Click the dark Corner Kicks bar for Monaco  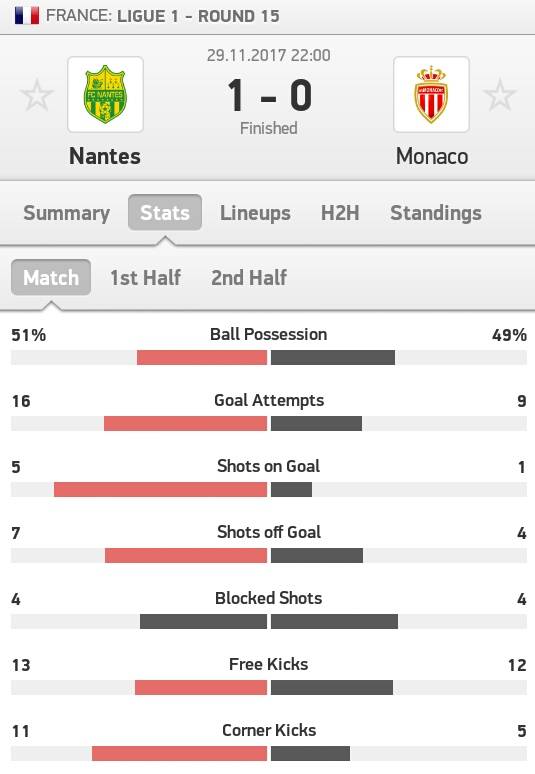tap(310, 753)
